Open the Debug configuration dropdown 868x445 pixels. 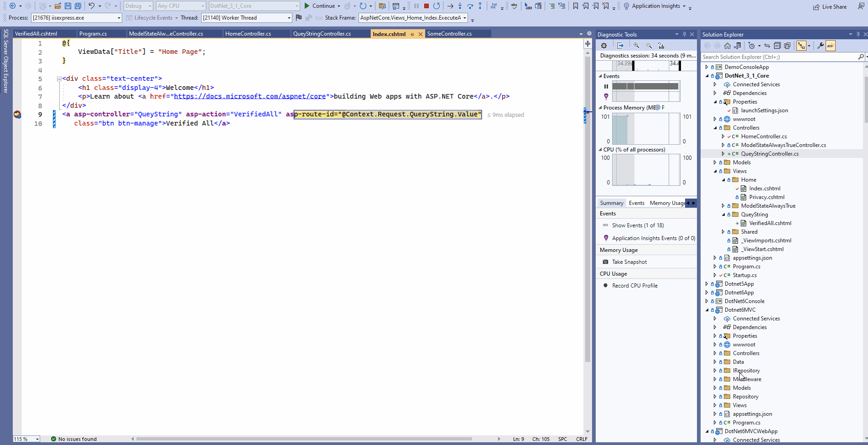coord(138,6)
